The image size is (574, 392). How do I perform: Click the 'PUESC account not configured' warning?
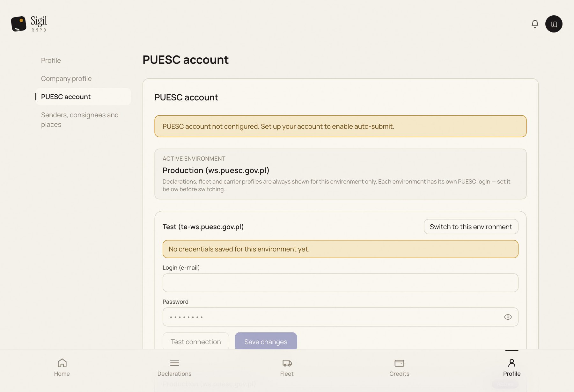pos(340,126)
